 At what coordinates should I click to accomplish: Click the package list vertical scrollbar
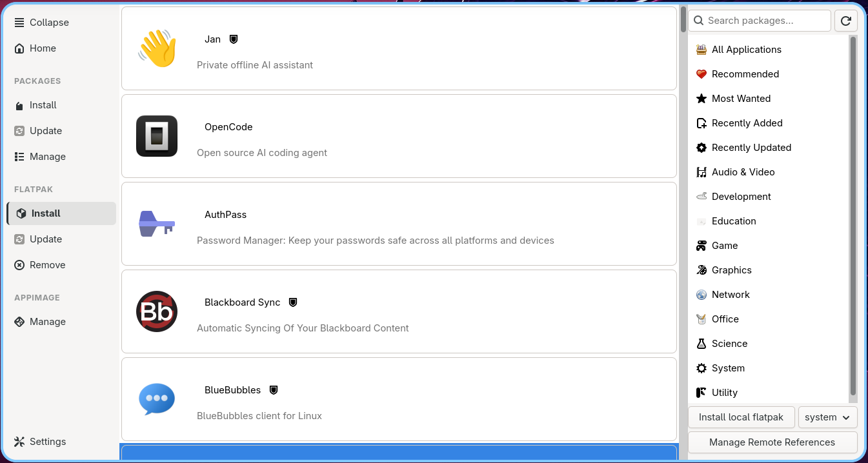[683, 19]
